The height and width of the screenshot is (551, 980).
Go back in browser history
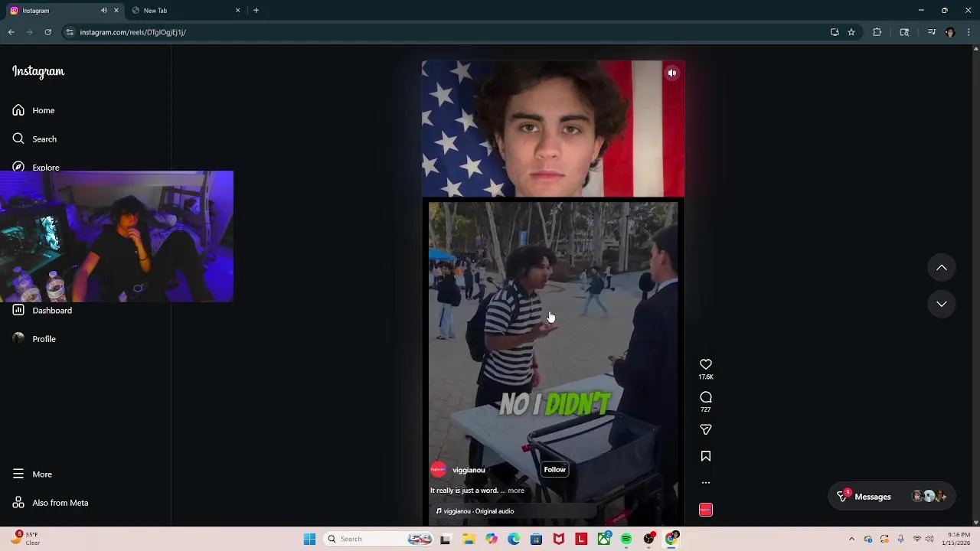tap(11, 32)
